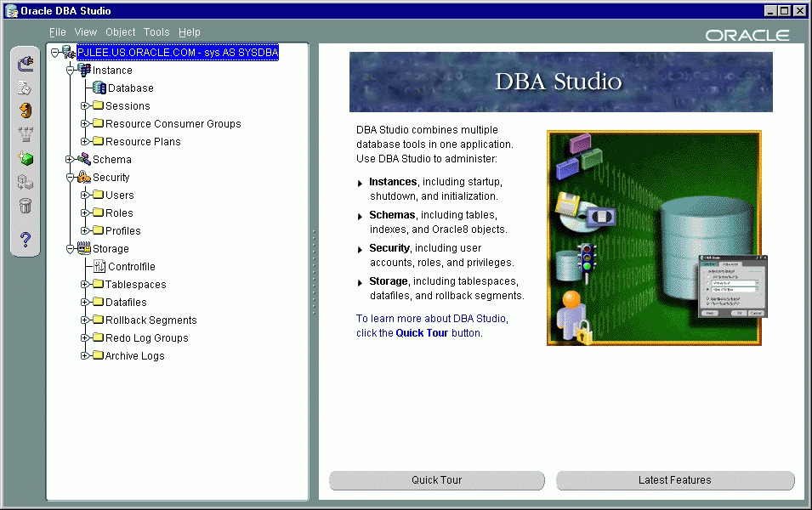Click the green Create object cube icon
Image resolution: width=812 pixels, height=510 pixels.
26,158
